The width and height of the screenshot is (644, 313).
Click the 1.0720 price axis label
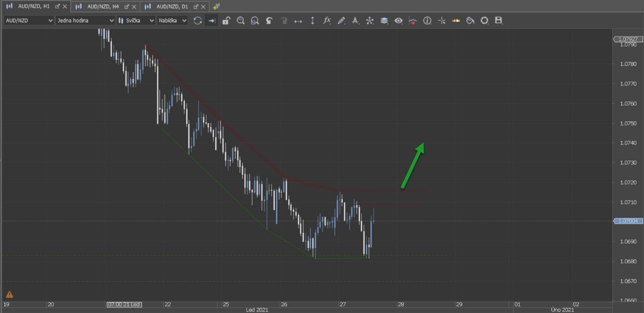point(628,183)
